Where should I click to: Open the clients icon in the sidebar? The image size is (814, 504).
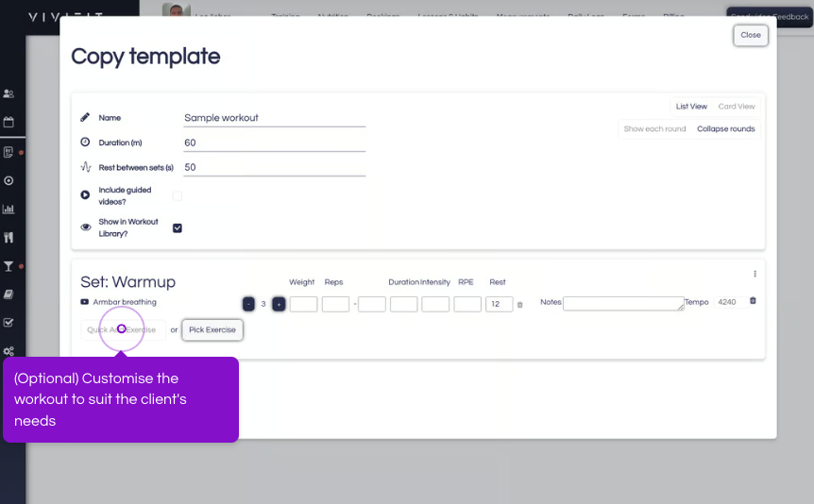coord(8,93)
